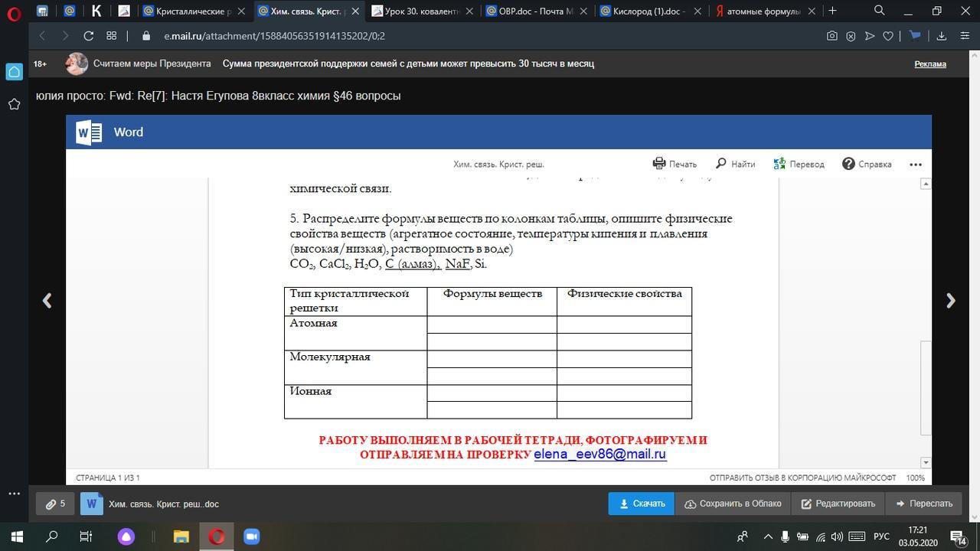This screenshot has width=980, height=551.
Task: Click Реклама link in banner
Action: (x=930, y=64)
